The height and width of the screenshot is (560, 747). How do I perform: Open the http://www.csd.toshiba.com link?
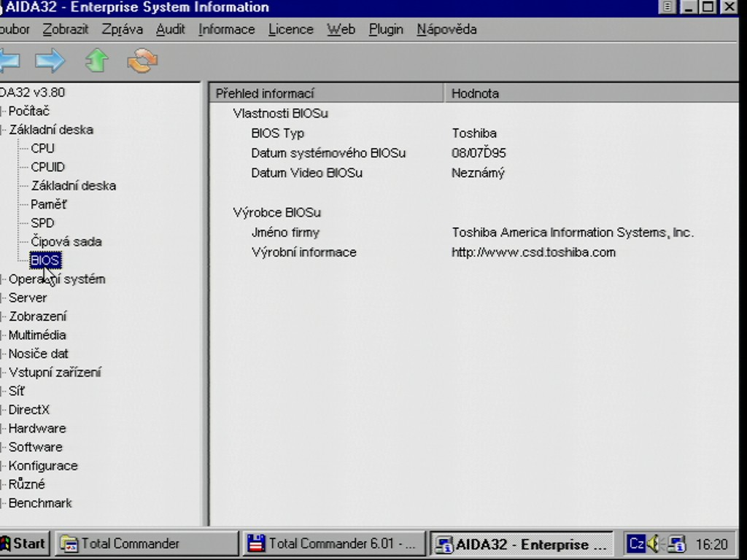click(x=533, y=252)
